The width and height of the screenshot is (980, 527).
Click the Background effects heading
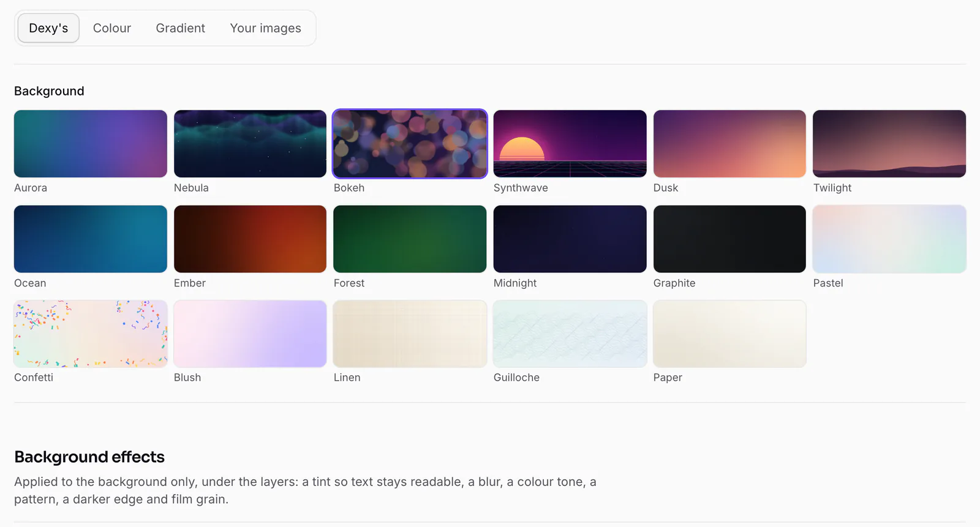click(x=89, y=457)
